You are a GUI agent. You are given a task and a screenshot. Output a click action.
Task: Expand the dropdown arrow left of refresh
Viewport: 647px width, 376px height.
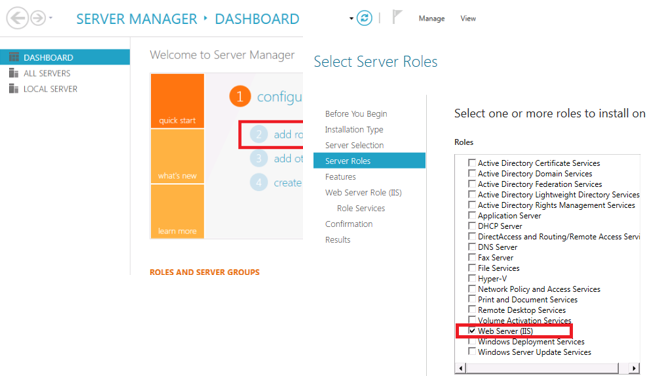pyautogui.click(x=351, y=19)
